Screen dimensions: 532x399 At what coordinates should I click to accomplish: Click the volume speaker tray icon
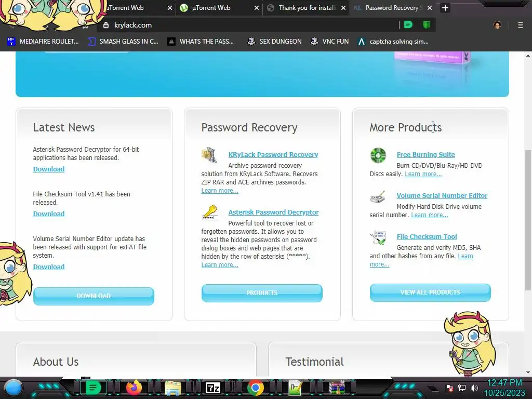(x=474, y=388)
